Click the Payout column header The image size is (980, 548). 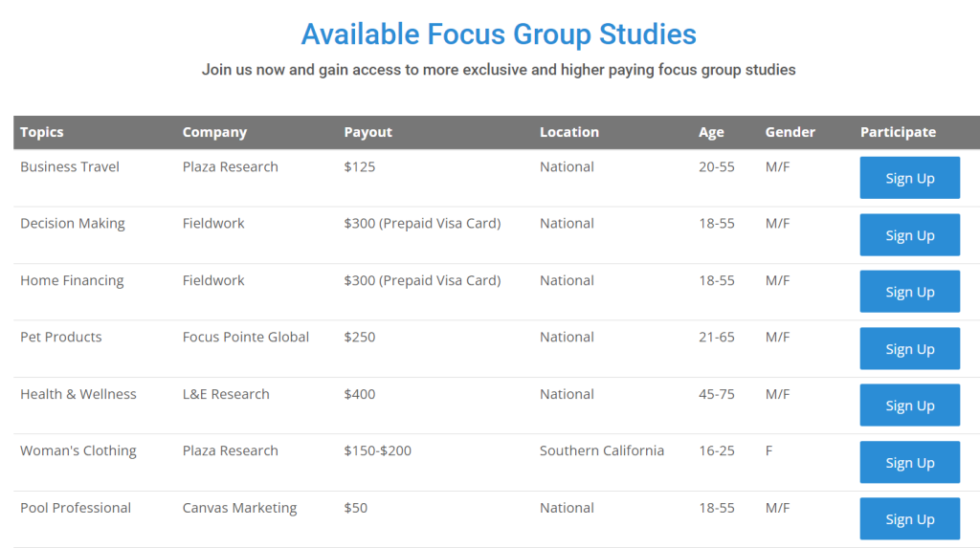point(368,132)
